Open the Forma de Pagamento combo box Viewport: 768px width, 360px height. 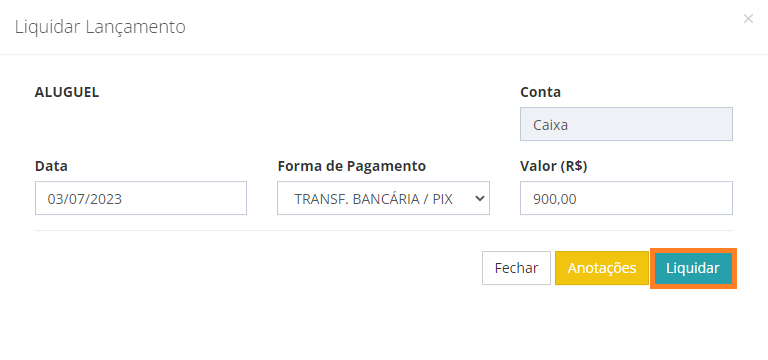click(383, 198)
